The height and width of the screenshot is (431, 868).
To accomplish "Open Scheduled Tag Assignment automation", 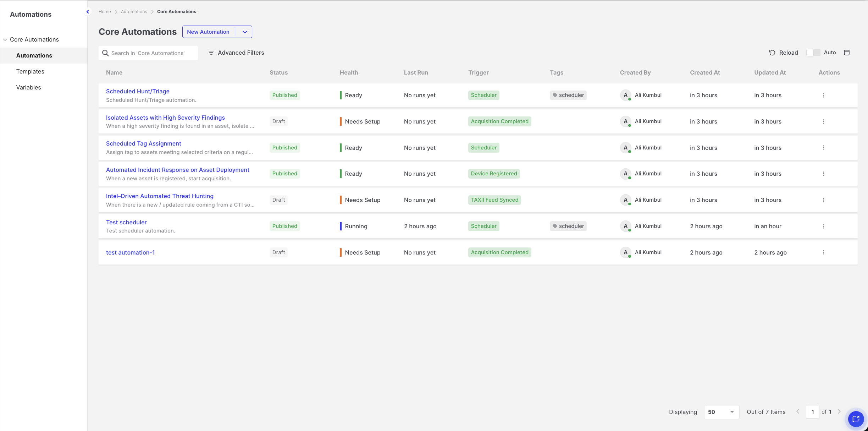I will point(144,143).
